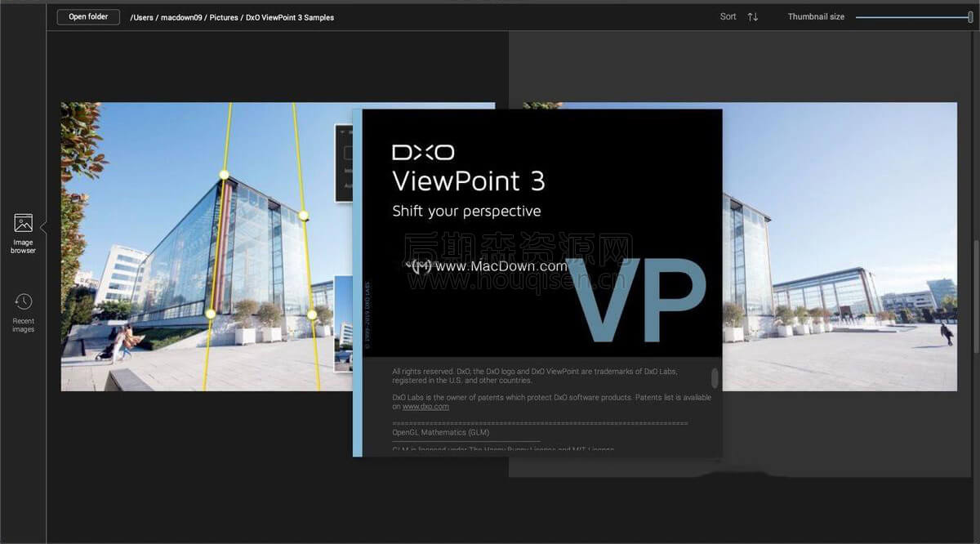Click the Open folder button
This screenshot has height=544, width=980.
pyautogui.click(x=88, y=16)
